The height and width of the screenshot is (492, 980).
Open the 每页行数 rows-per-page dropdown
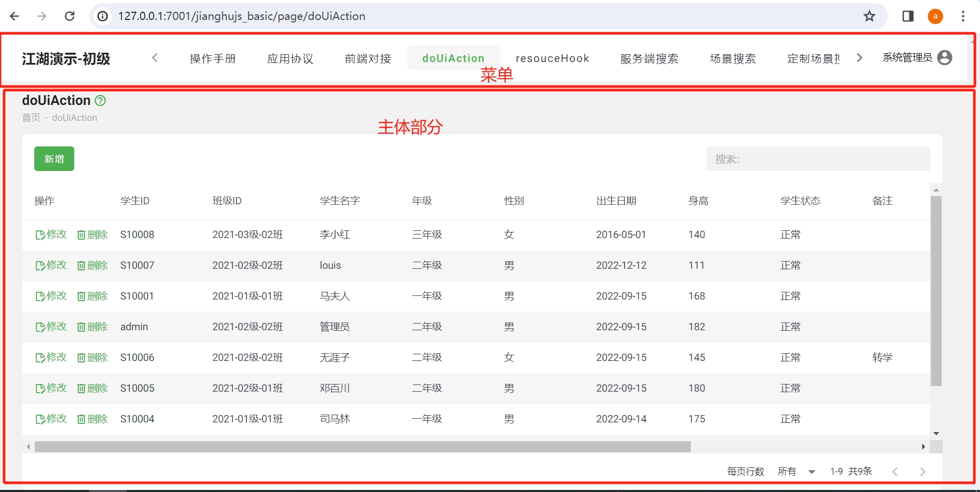[795, 471]
